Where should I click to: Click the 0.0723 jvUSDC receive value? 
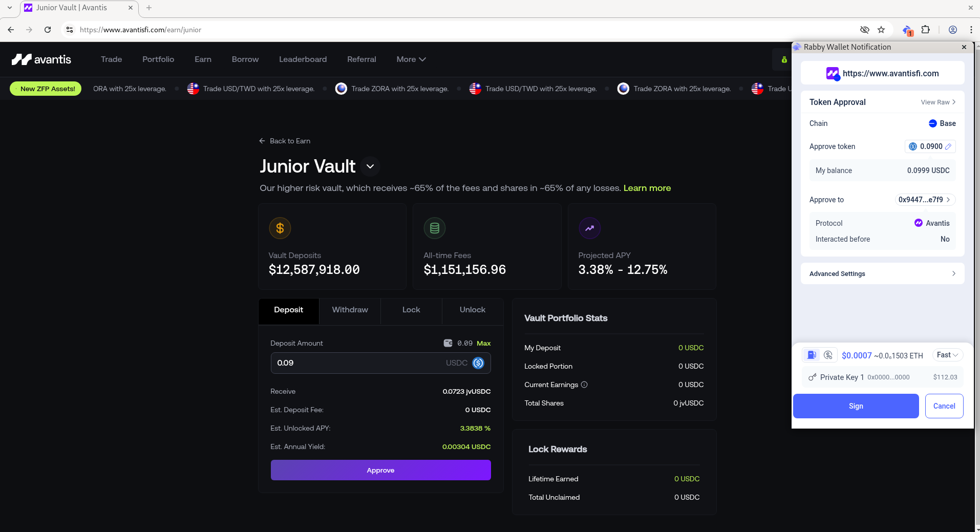tap(466, 391)
